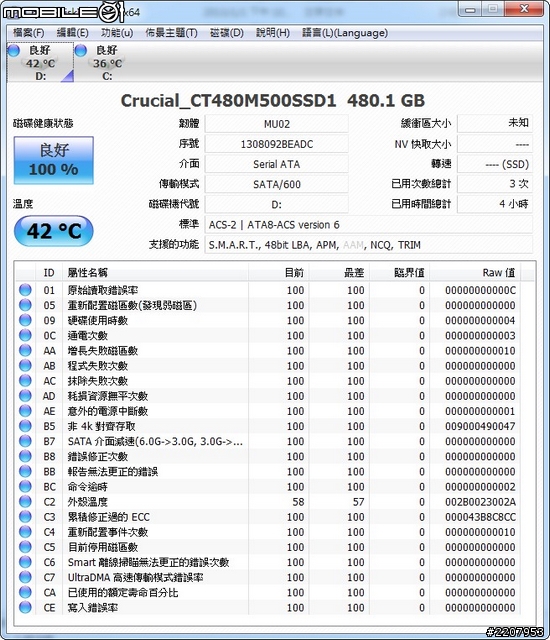Click the power on hours field 4 小時
Viewport: 550px width, 640px height.
point(495,204)
